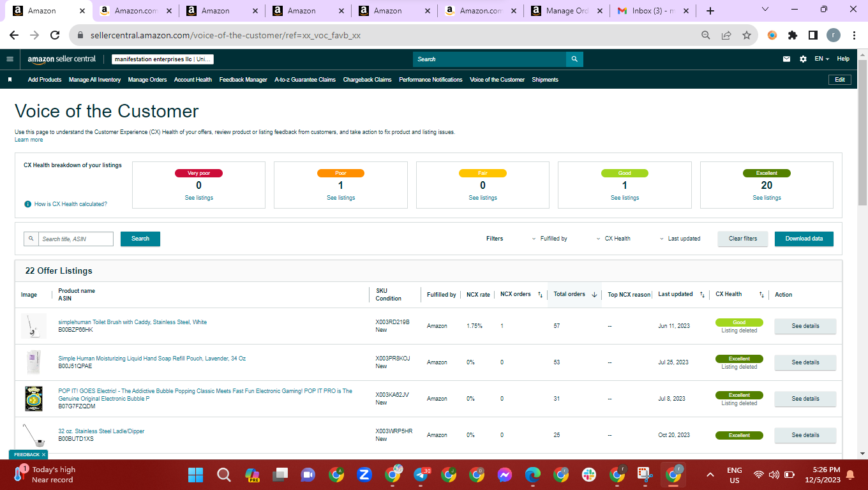Open the Chrome side panel icon
The image size is (868, 490).
tap(813, 36)
